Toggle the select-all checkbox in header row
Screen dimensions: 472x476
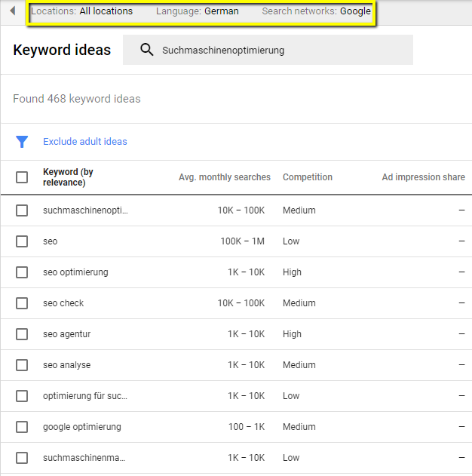[x=22, y=177]
